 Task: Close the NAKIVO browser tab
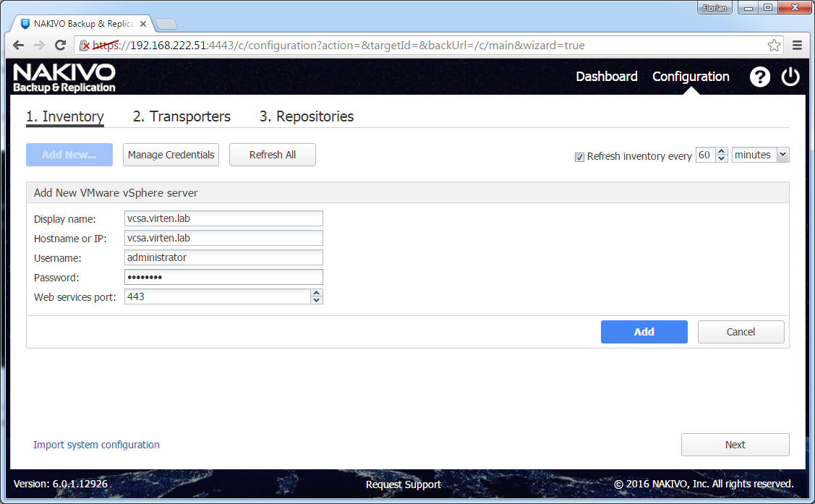pyautogui.click(x=143, y=24)
